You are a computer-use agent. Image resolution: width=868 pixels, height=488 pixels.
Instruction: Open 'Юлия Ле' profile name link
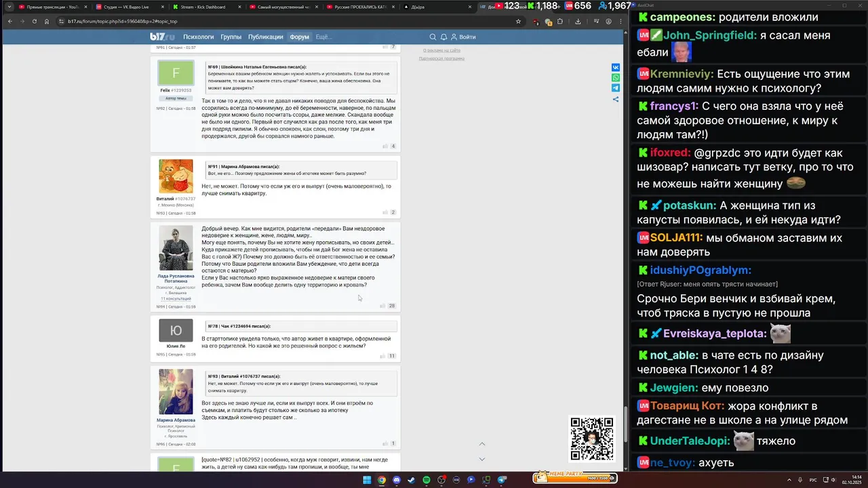pos(176,346)
